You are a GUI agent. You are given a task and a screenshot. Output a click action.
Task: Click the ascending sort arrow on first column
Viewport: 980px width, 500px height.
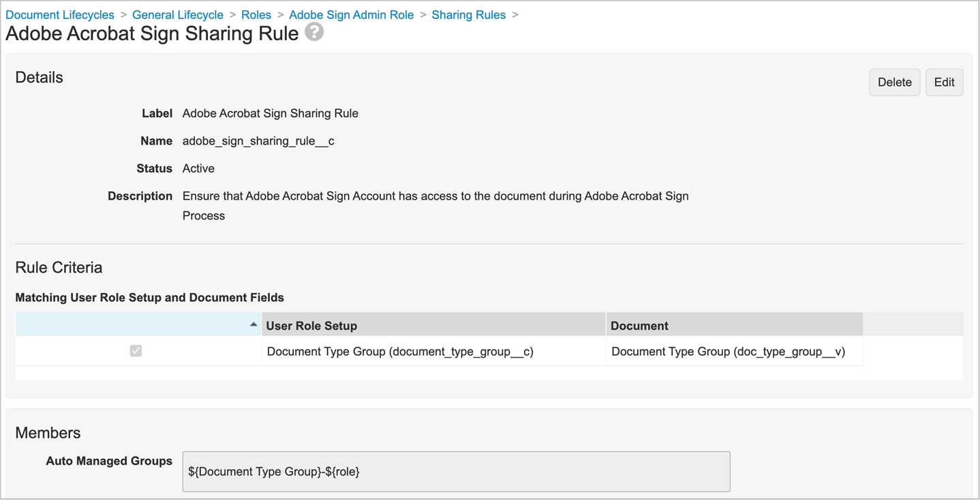[254, 325]
